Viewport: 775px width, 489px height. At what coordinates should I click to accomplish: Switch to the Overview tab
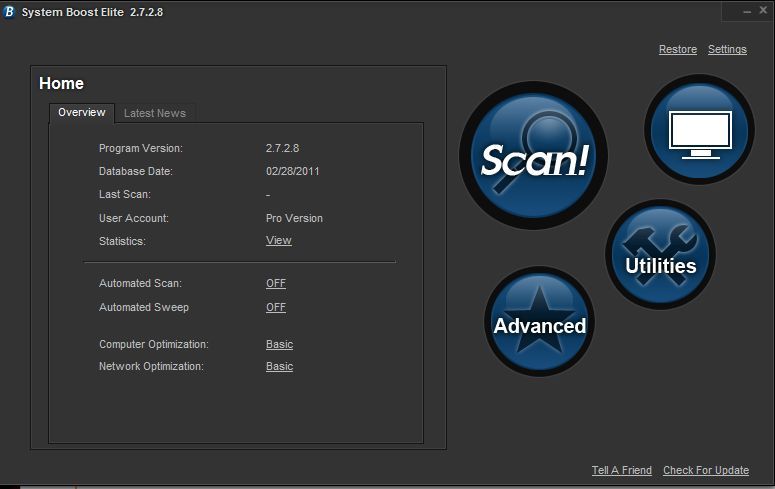click(82, 112)
